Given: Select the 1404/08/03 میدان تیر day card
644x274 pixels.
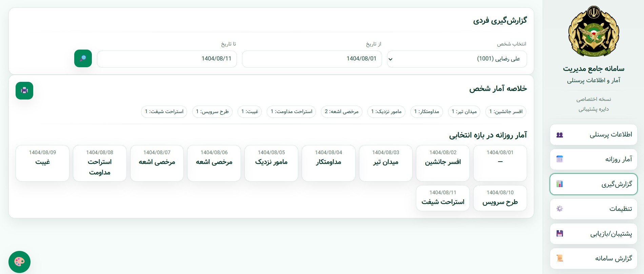Looking at the screenshot, I should pyautogui.click(x=385, y=163).
